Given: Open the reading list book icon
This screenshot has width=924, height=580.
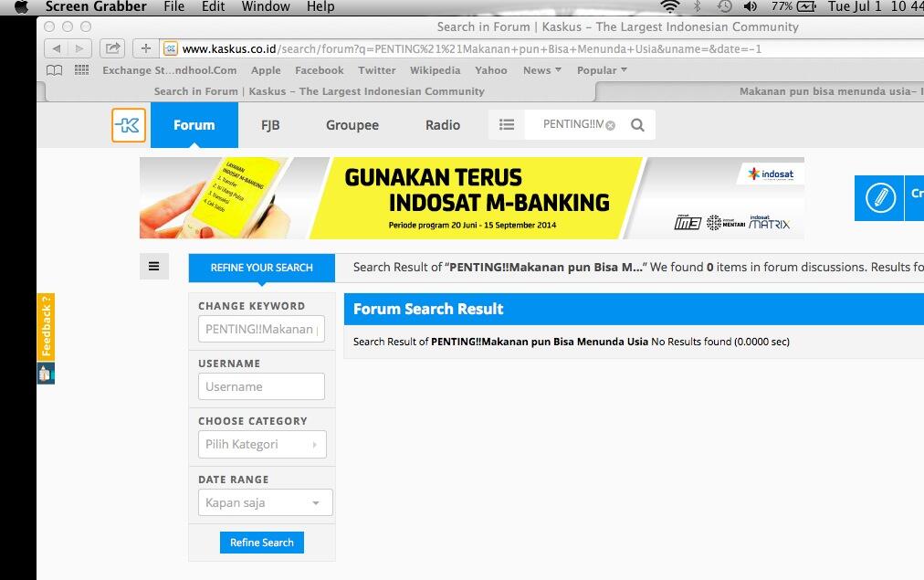Looking at the screenshot, I should [54, 70].
